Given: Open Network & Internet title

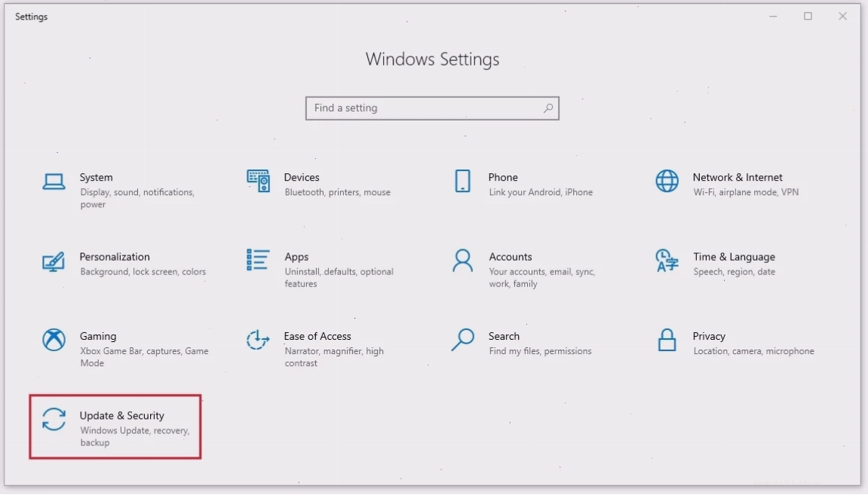Looking at the screenshot, I should pyautogui.click(x=738, y=178).
